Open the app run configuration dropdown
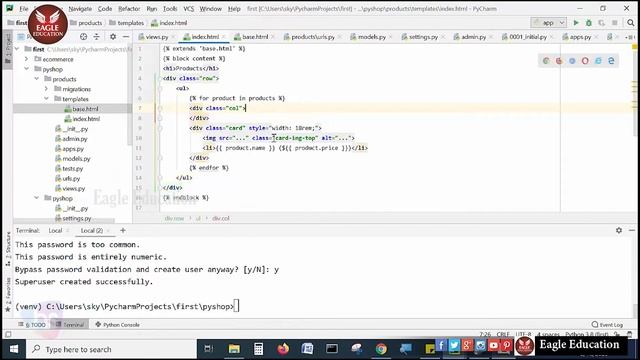Screen dimensions: 640x360 tap(549, 23)
